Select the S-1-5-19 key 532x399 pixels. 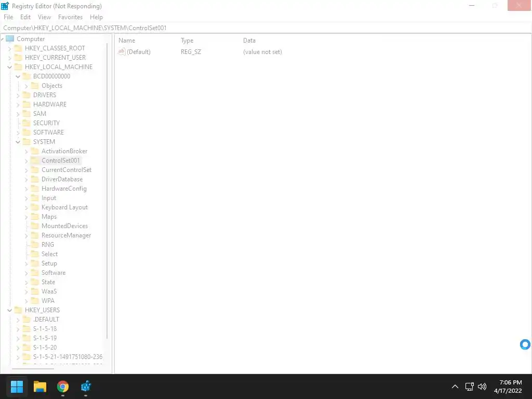45,338
